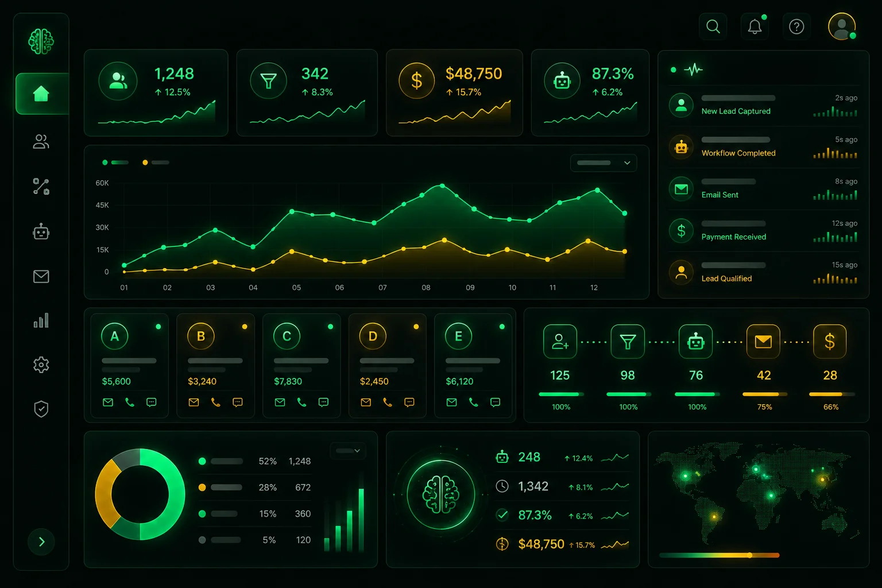Open the New Lead Captured activity
This screenshot has width=882, height=588.
coord(763,105)
